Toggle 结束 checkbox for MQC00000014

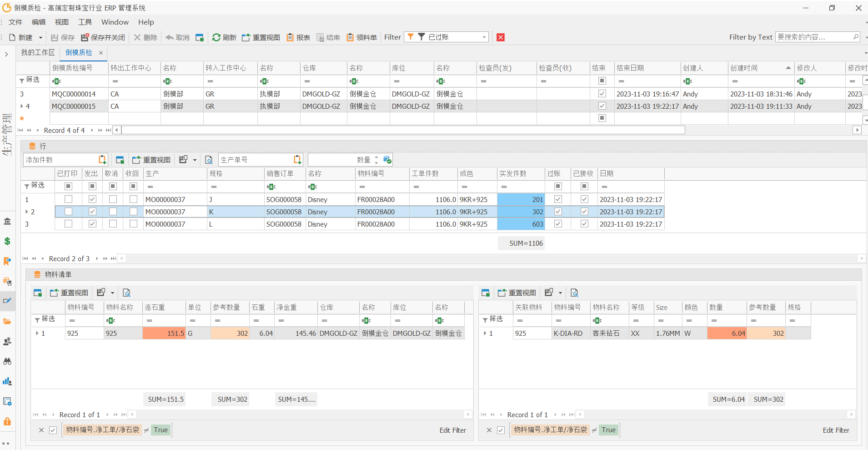coord(602,94)
